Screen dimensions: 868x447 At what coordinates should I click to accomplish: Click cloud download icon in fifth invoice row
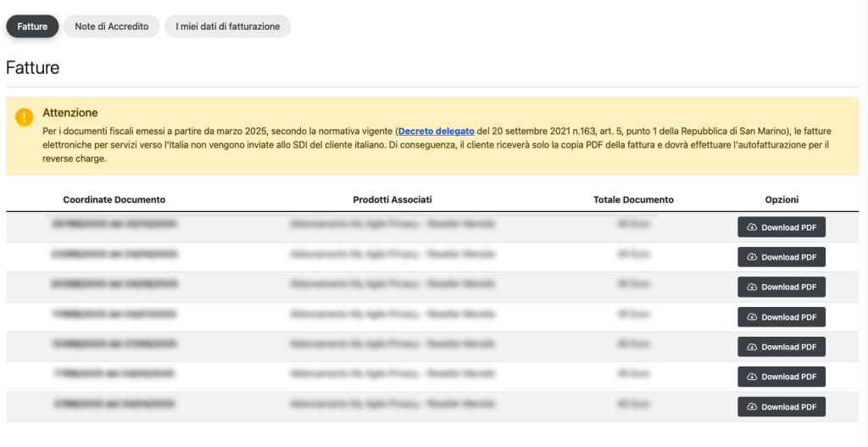tap(752, 347)
